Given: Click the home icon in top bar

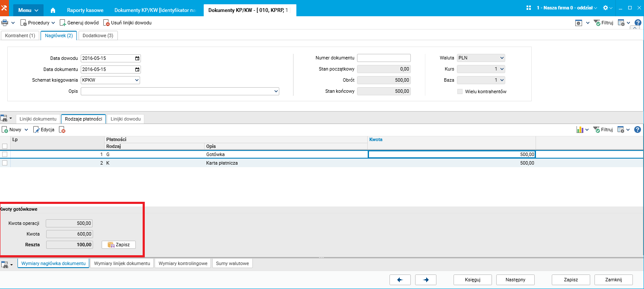Looking at the screenshot, I should point(53,10).
